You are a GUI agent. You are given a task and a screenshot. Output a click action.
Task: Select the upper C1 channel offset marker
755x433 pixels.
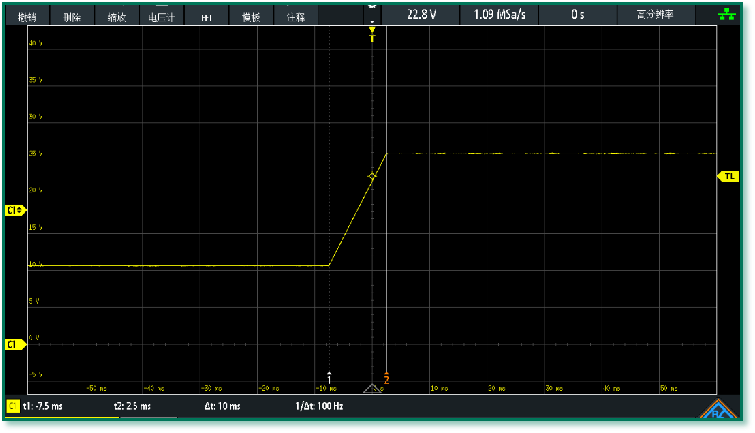[x=14, y=210]
